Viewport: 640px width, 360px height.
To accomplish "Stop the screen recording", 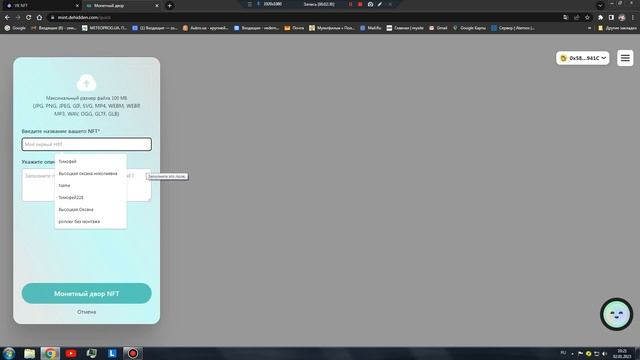I will [360, 4].
